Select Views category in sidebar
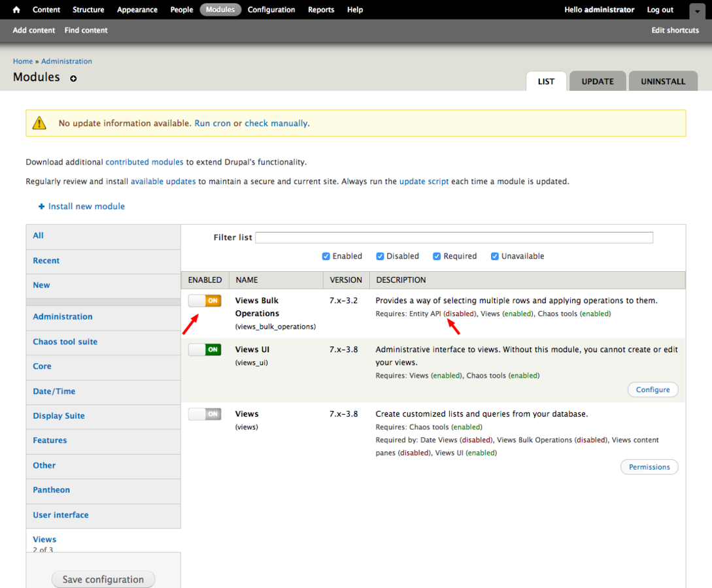 tap(103, 540)
